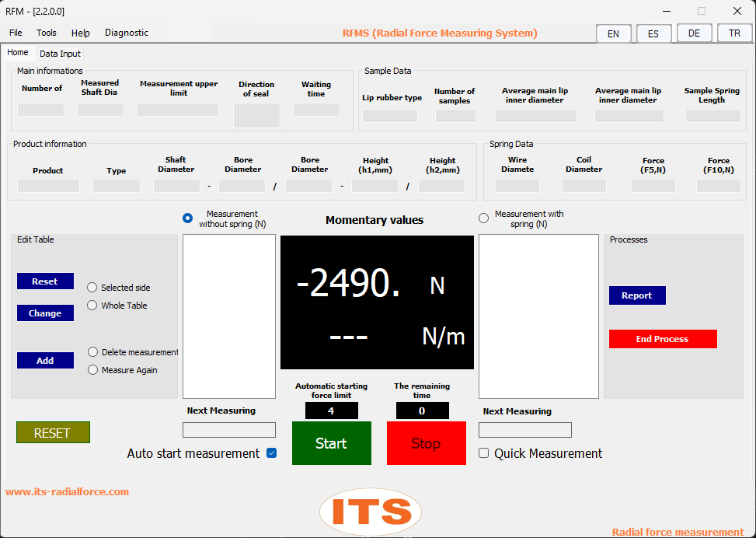
Task: Disable Auto start measurement checkbox
Action: (271, 453)
